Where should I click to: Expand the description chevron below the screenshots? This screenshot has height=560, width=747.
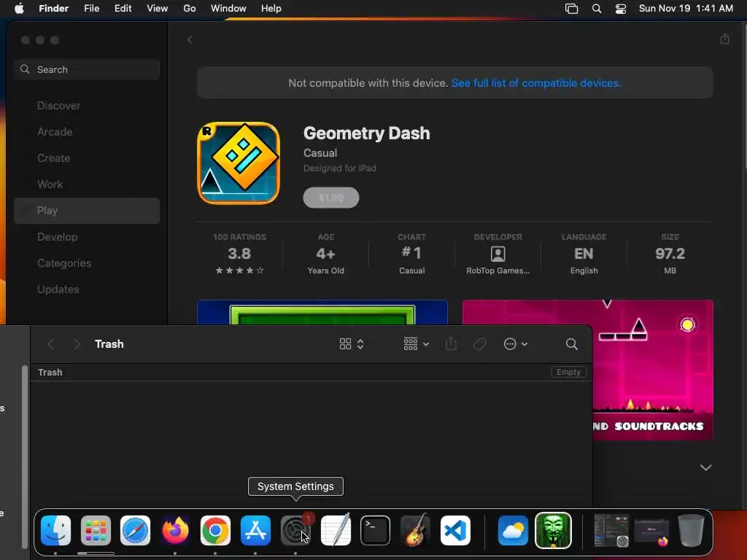pos(705,467)
